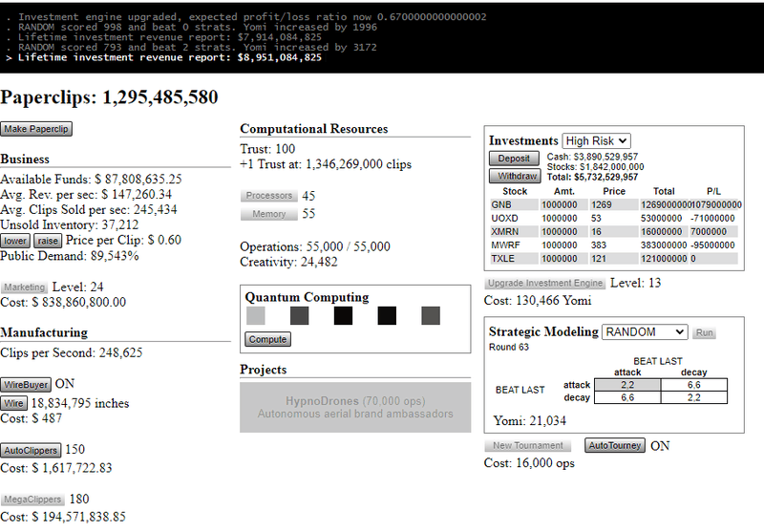This screenshot has height=532, width=764.
Task: Raise the price per clip
Action: point(48,241)
